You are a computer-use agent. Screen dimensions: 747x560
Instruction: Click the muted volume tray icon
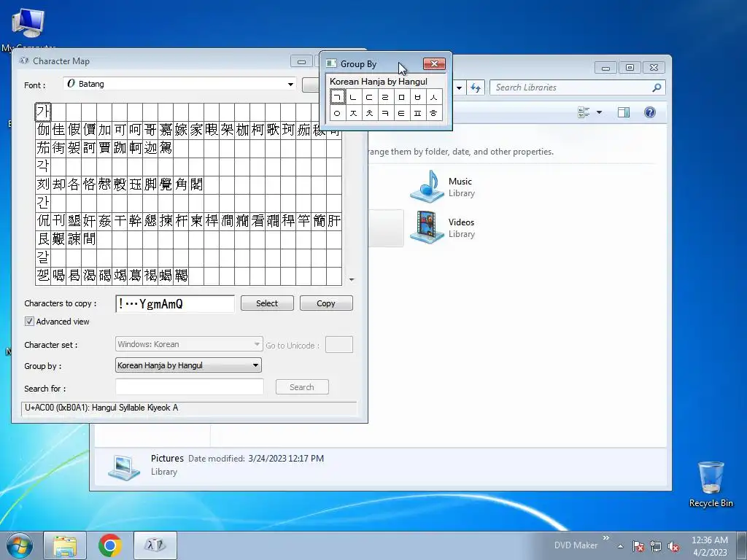point(673,546)
